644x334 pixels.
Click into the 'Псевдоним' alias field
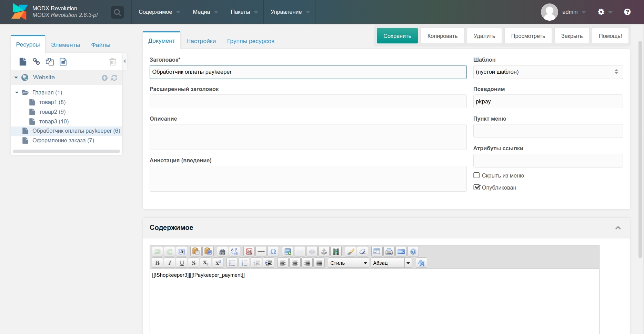pyautogui.click(x=547, y=102)
